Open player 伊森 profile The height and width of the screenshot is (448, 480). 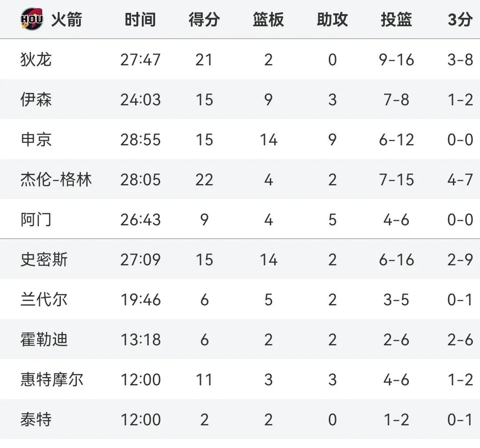[36, 100]
